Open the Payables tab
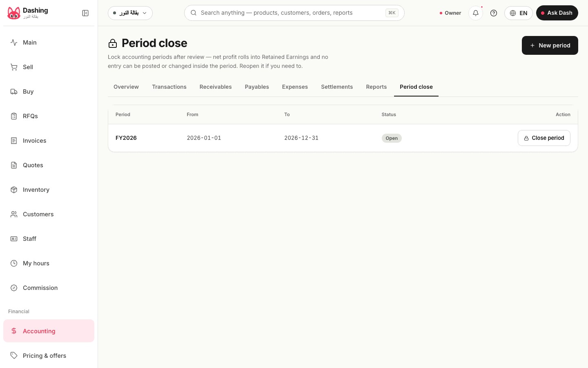Image resolution: width=588 pixels, height=368 pixels. 257,87
